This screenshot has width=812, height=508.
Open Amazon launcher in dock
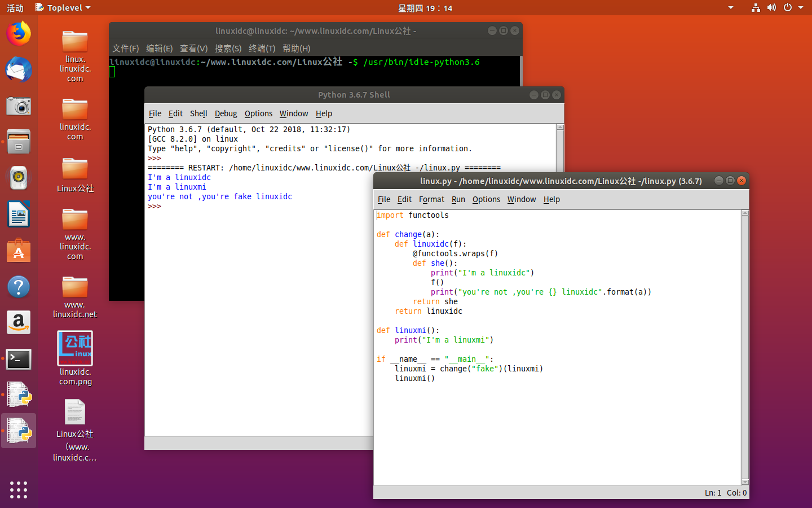(19, 323)
